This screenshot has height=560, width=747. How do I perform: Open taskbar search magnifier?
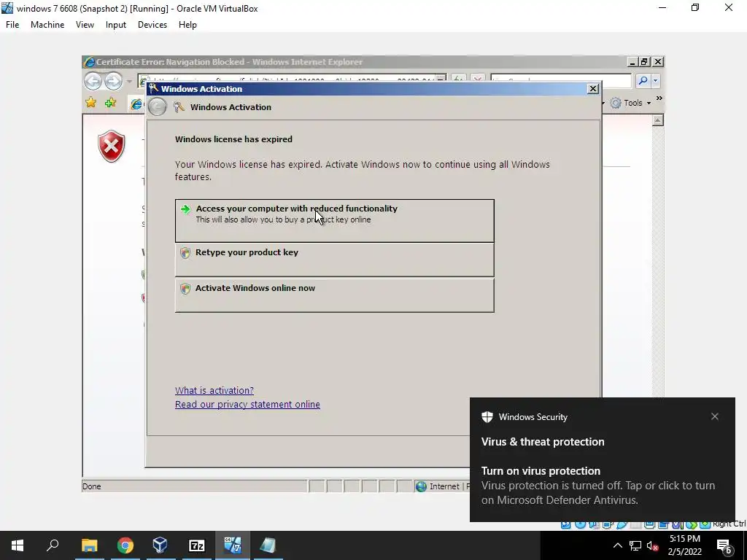53,545
